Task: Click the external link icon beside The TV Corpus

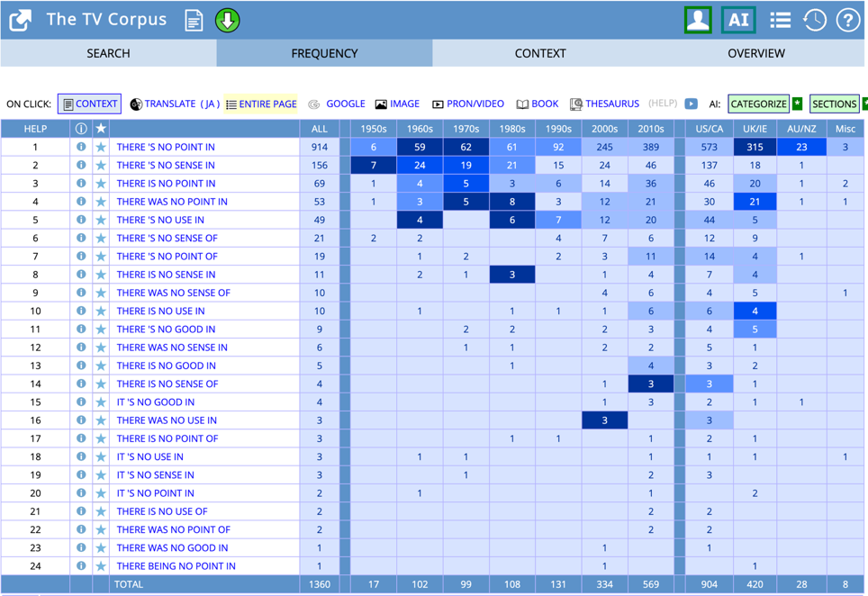Action: pos(21,21)
